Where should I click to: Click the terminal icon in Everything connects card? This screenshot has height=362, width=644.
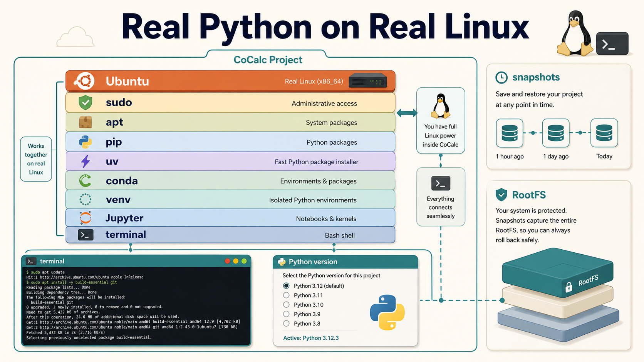click(x=441, y=184)
